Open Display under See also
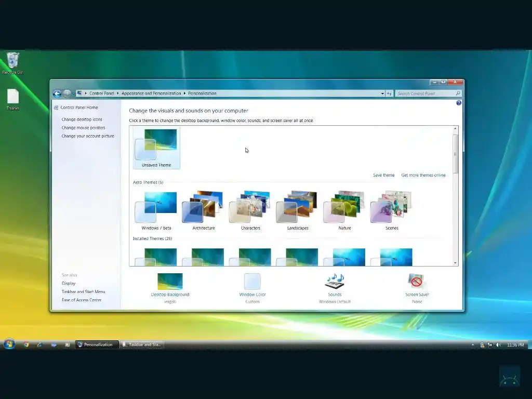532x399 pixels. (69, 283)
